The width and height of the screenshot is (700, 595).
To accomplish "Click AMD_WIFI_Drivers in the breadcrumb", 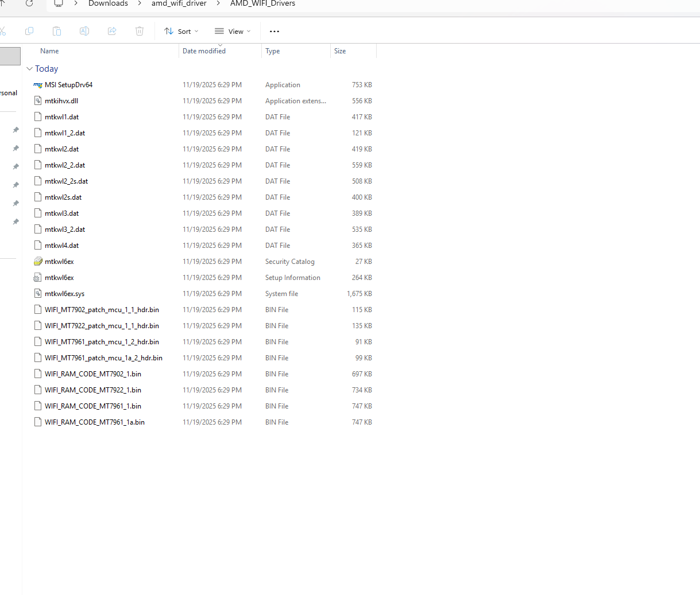I will coord(262,3).
